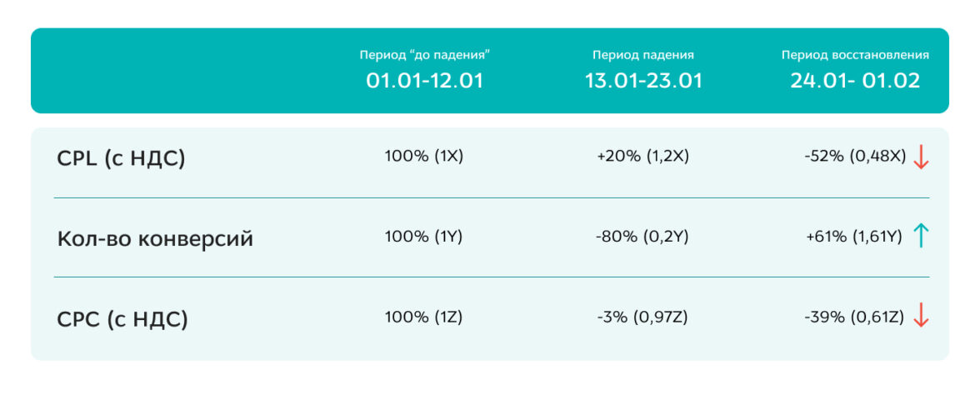Click the CPL value +20% (1,2X)
The width and height of the screenshot is (980, 395).
(x=643, y=157)
